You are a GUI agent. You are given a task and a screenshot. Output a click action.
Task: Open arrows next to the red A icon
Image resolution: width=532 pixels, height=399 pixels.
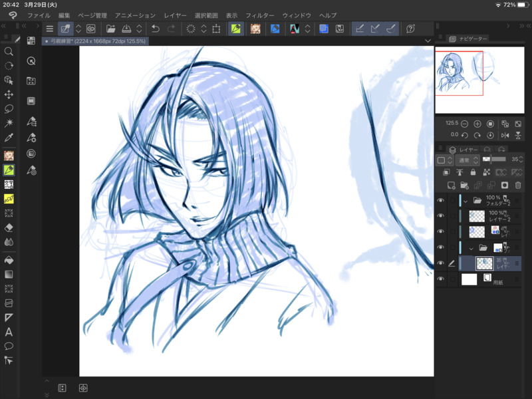[x=307, y=29]
